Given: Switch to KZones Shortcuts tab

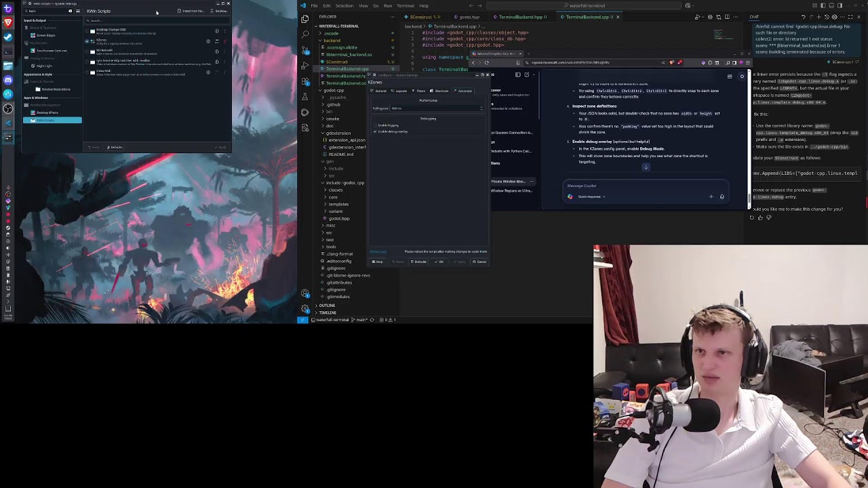Looking at the screenshot, I should [x=439, y=91].
